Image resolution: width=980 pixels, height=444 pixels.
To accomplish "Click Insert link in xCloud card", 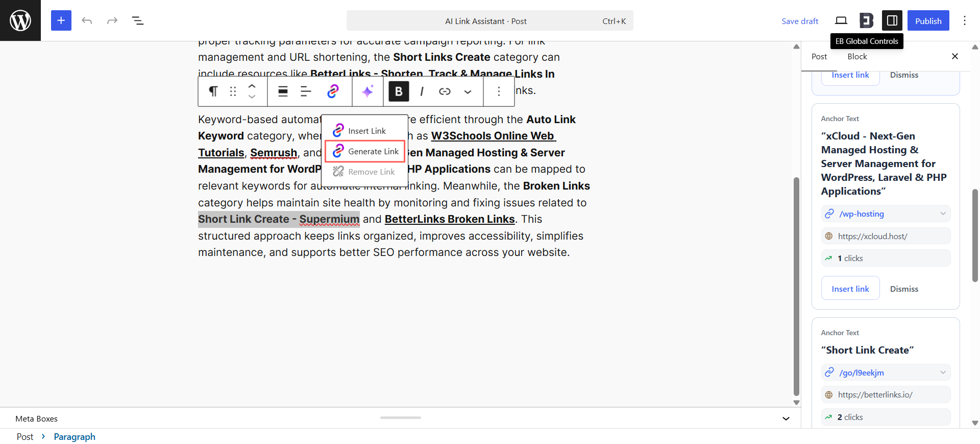I will pos(850,288).
